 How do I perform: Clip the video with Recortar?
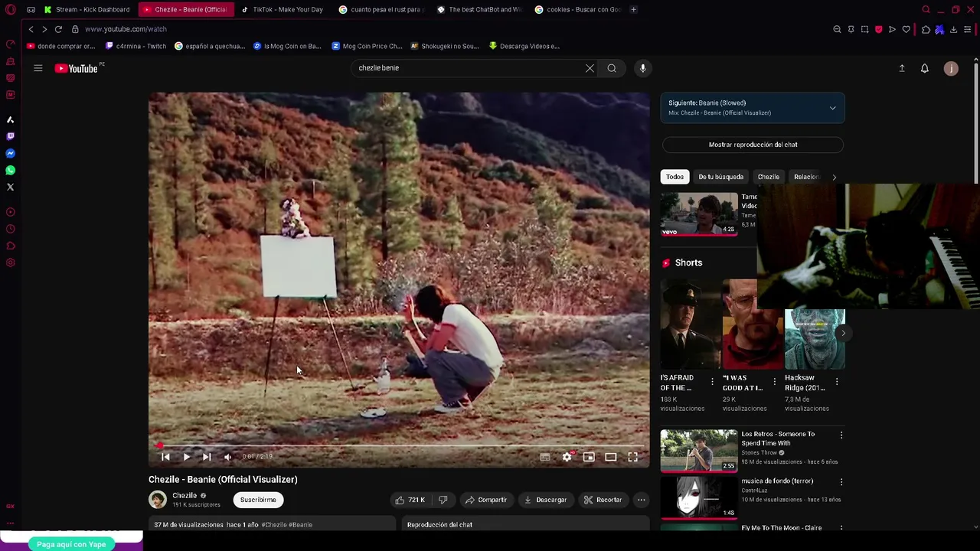603,500
